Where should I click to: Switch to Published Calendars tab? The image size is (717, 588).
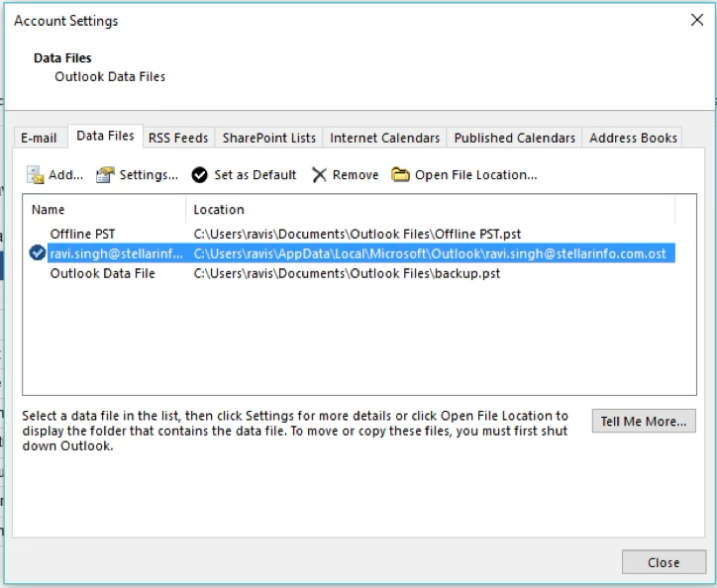pyautogui.click(x=514, y=138)
